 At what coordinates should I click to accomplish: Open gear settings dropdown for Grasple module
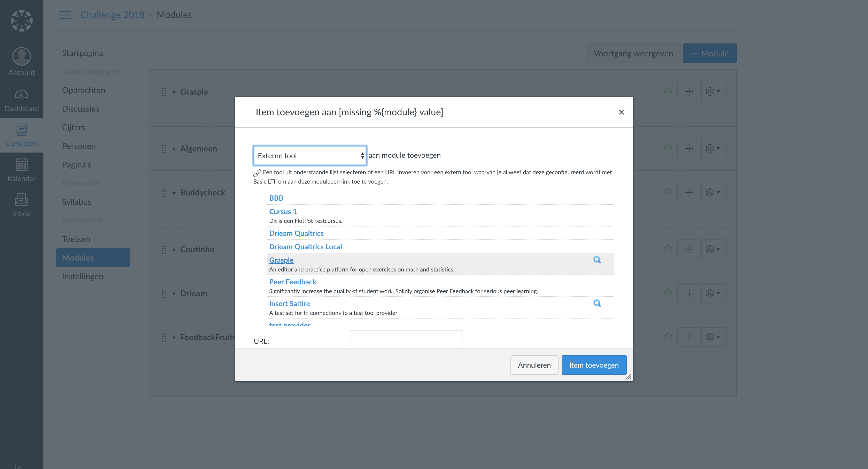click(x=713, y=91)
